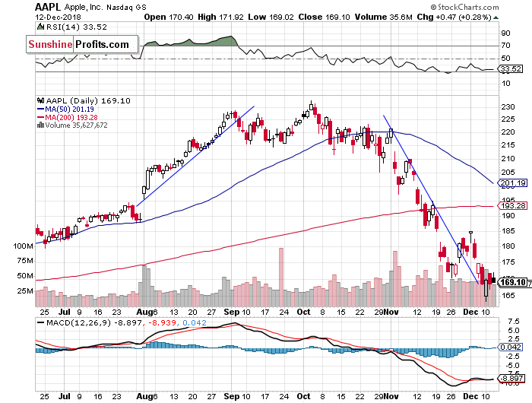Screen dimensions: 532x403
Task: Click the 0.042 MACD axis value tag
Action: click(x=511, y=347)
